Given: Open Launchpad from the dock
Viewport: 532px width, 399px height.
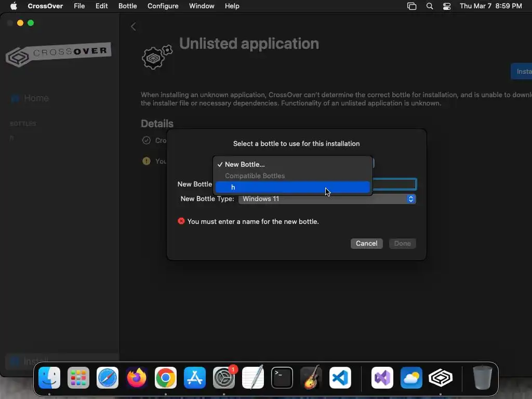Looking at the screenshot, I should 78,378.
